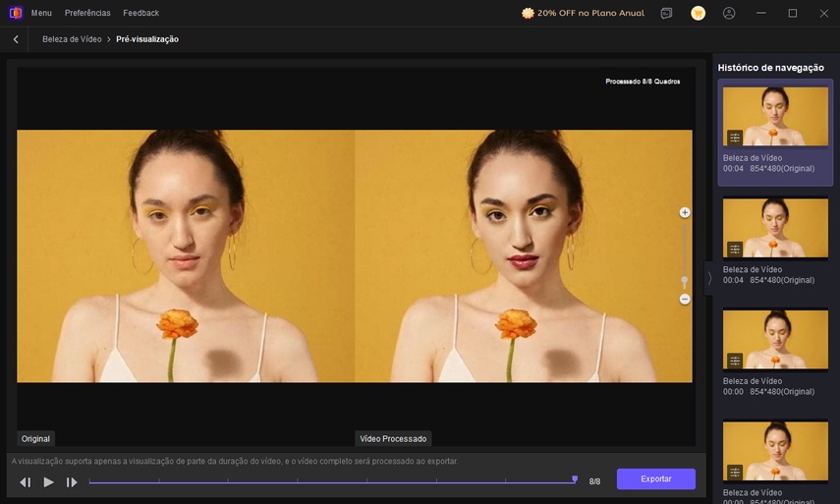Image resolution: width=840 pixels, height=504 pixels.
Task: Click the Processado 8/8 Quadros status text
Action: coord(643,82)
